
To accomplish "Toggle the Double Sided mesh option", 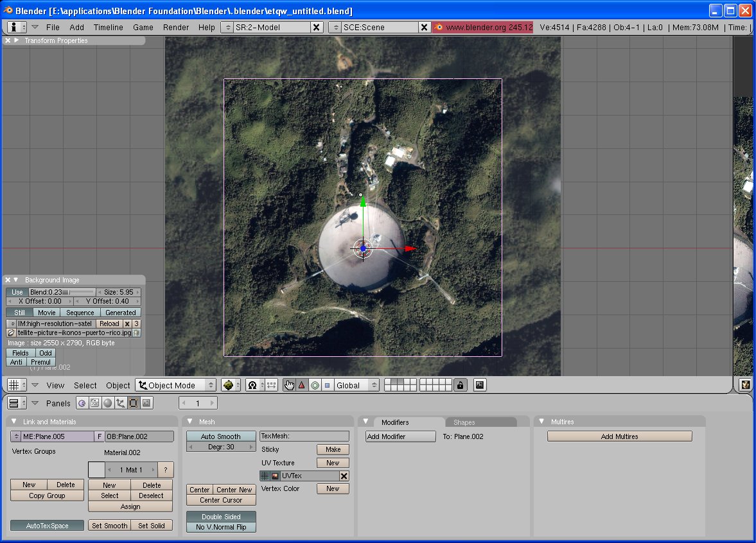I will pyautogui.click(x=221, y=517).
